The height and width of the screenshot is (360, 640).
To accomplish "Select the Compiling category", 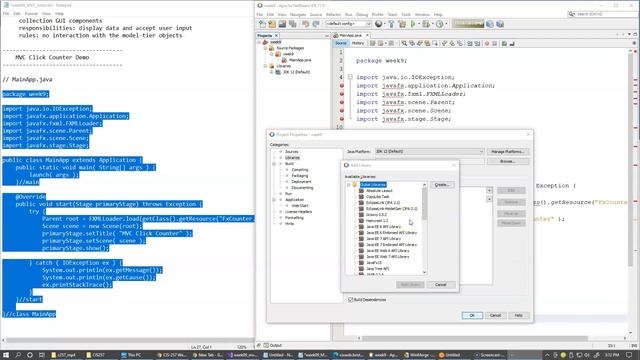I will pos(300,170).
